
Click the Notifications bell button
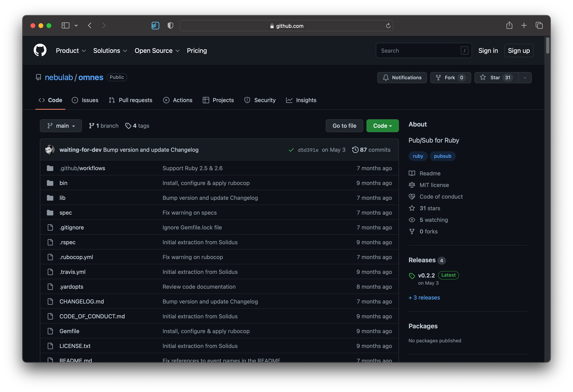click(402, 78)
